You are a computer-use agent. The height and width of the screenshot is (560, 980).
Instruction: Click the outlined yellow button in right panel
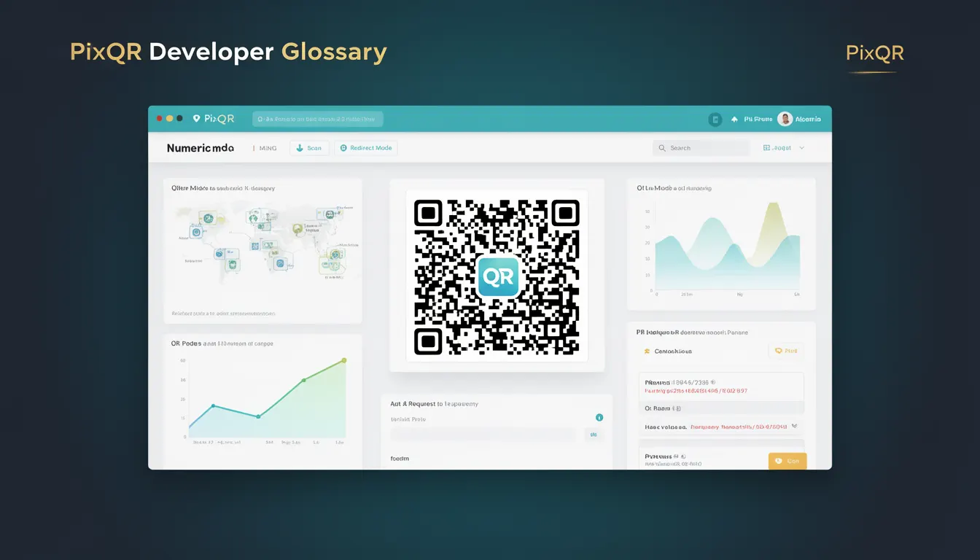(x=786, y=351)
